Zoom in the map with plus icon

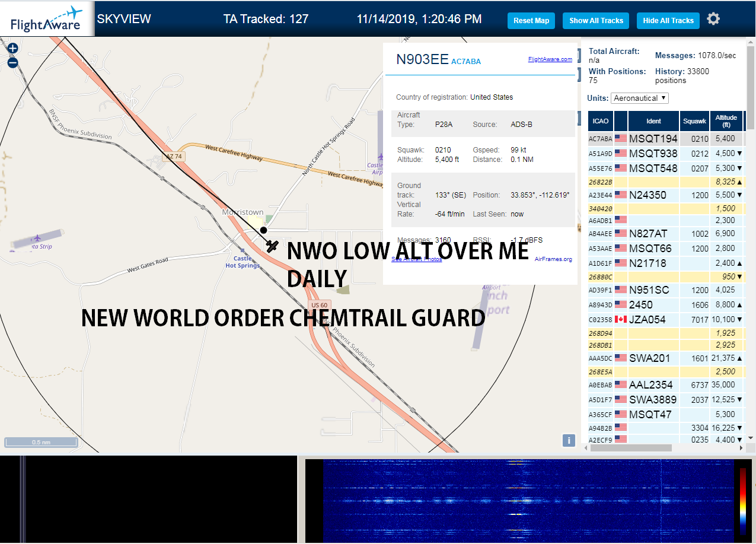[12, 49]
